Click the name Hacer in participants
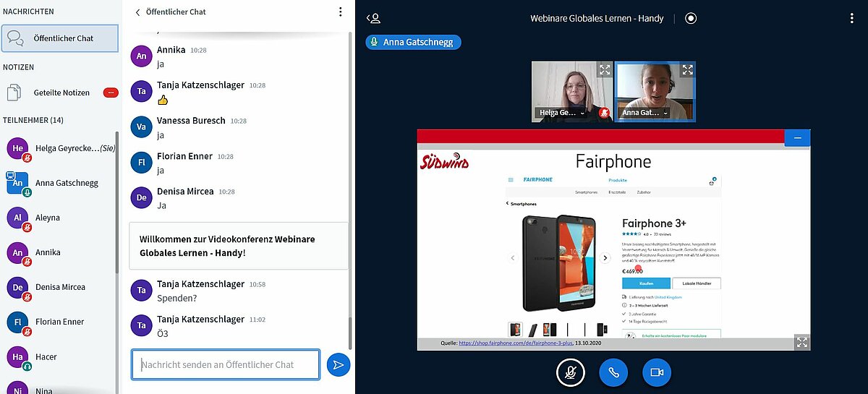Image resolution: width=868 pixels, height=394 pixels. pyautogui.click(x=46, y=356)
